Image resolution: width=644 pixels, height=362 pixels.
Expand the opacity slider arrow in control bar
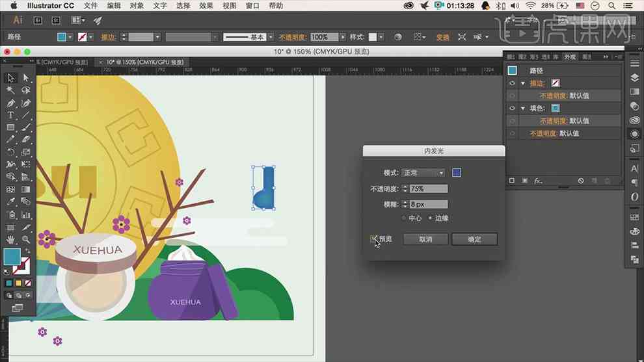pos(343,37)
